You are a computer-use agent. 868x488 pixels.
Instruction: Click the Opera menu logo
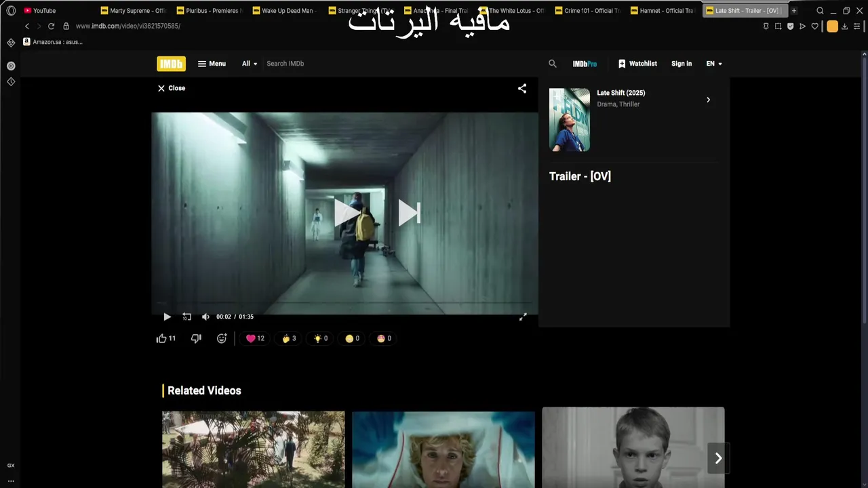[x=11, y=11]
